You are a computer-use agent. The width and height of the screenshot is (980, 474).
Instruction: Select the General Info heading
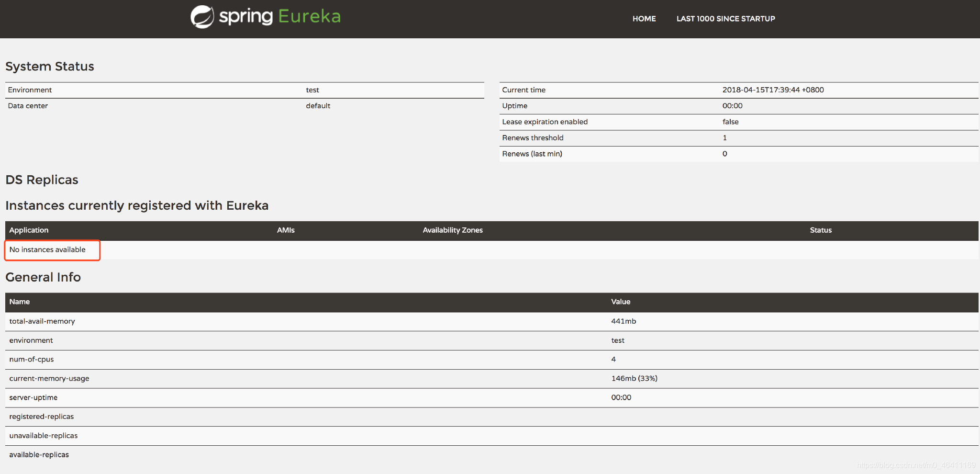pos(43,277)
